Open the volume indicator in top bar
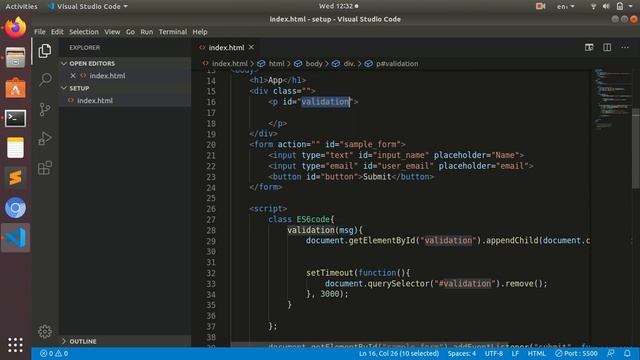640x360 pixels. point(606,6)
